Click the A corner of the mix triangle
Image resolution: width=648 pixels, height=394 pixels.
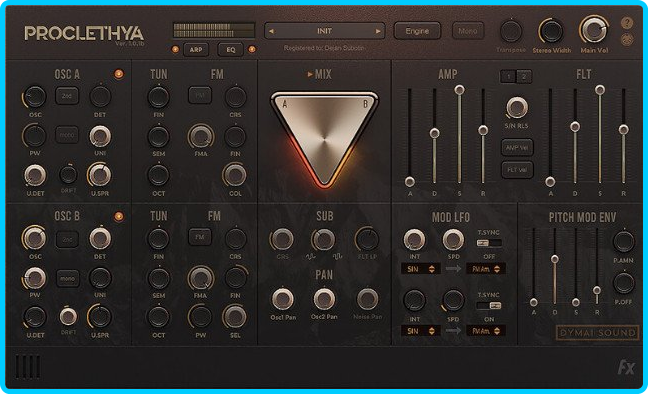coord(284,104)
